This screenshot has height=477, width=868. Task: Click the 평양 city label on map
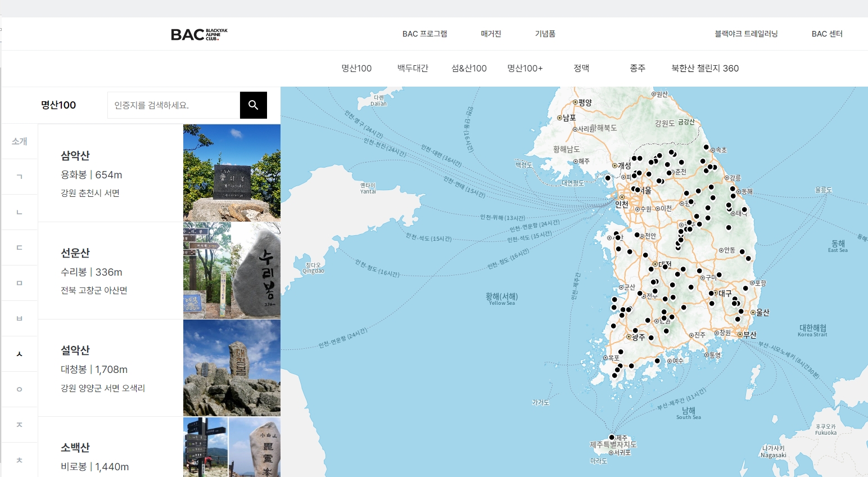tap(585, 102)
